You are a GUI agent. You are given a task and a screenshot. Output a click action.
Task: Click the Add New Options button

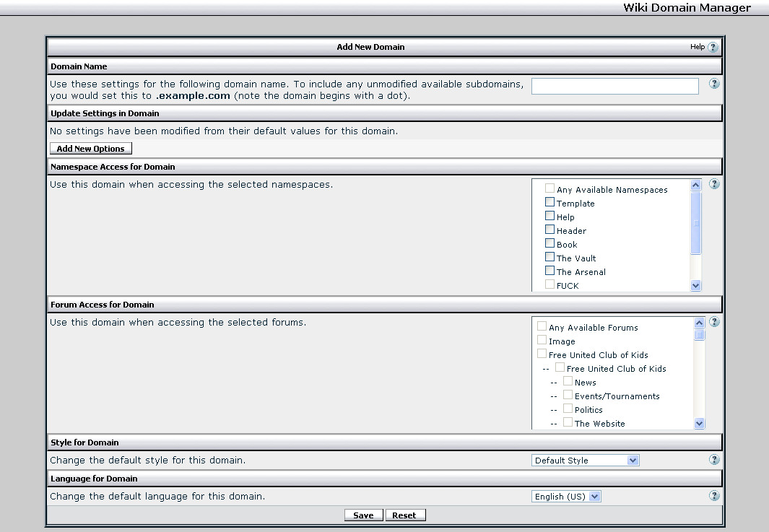(91, 149)
